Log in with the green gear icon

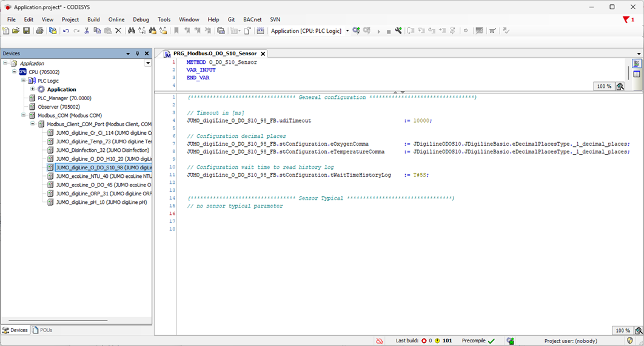point(356,31)
